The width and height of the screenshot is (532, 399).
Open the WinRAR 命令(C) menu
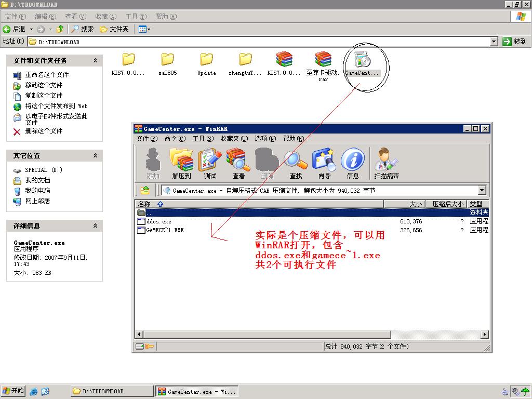(x=175, y=138)
